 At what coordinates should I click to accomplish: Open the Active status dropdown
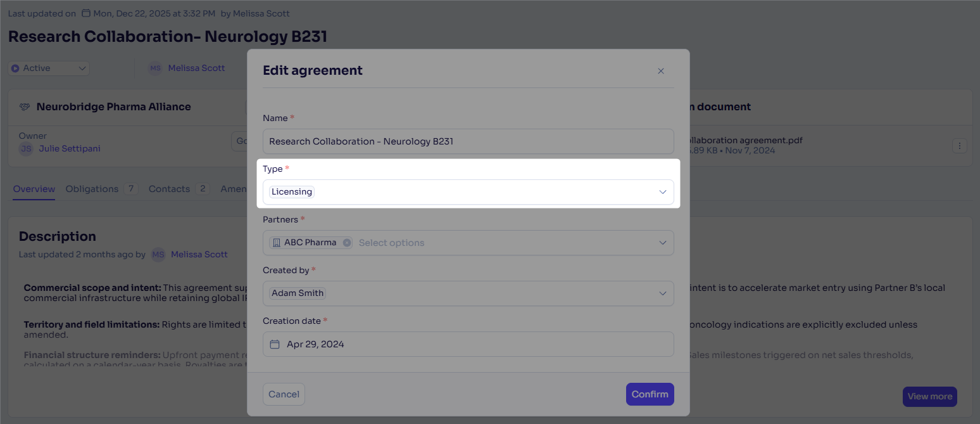click(49, 68)
